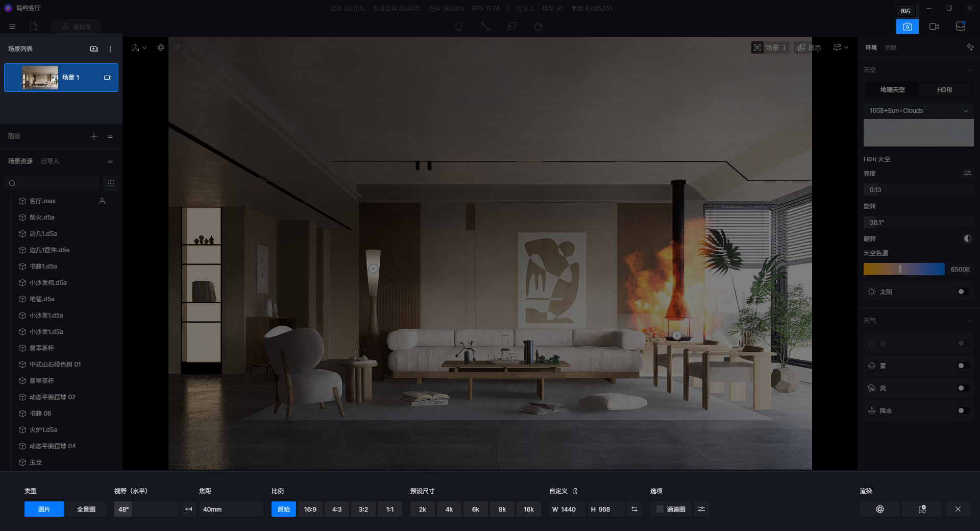The height and width of the screenshot is (531, 980).
Task: Start the render with aperture icon
Action: click(879, 509)
